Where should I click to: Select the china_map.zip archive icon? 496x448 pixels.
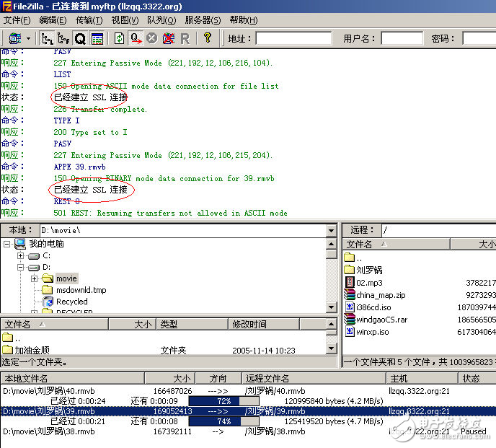coord(350,294)
